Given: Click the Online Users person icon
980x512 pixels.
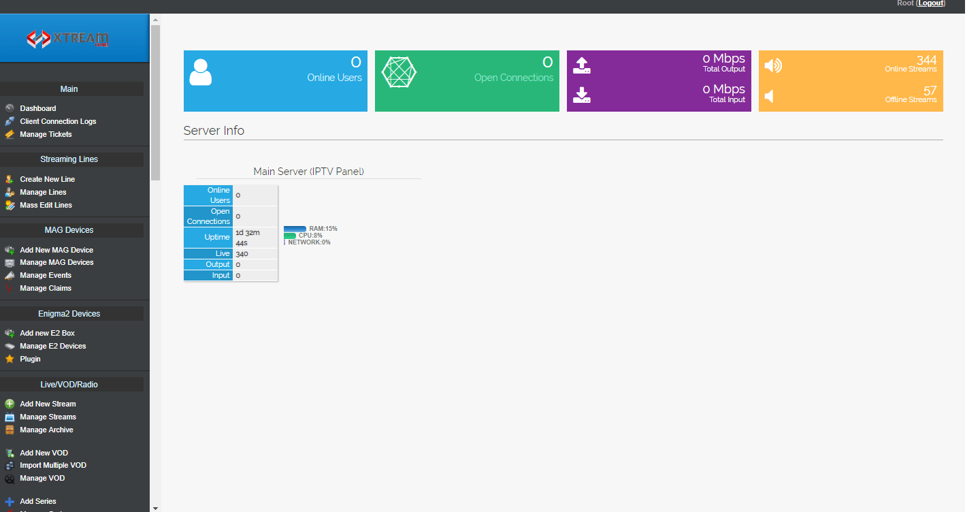Looking at the screenshot, I should click(x=201, y=72).
